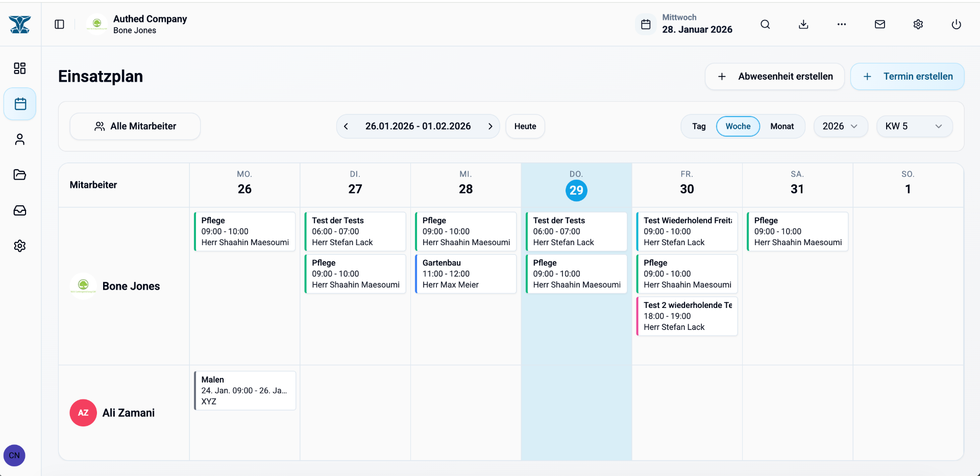Open the Alle Mitarbeiter filter
This screenshot has width=980, height=476.
(135, 126)
